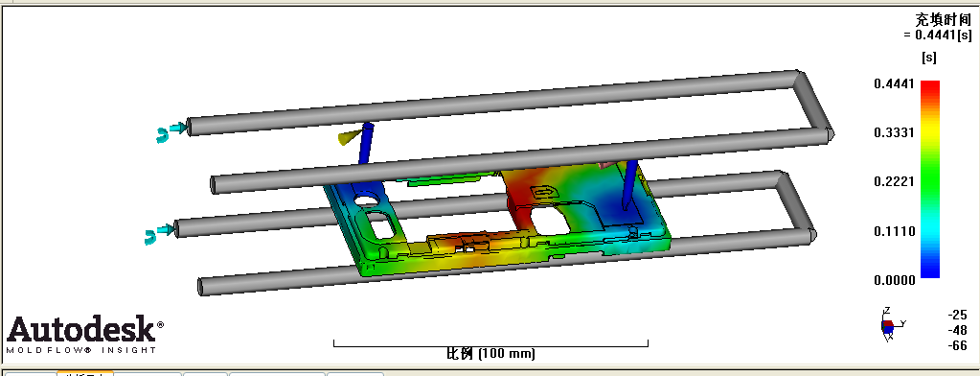Screen dimensions: 980x376
Task: Click rotation angle value -48
Action: [958, 330]
